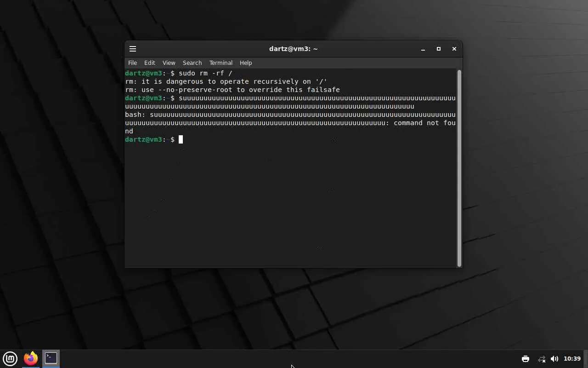Open the Terminal menu
Screen dimensions: 588x368
point(221,63)
